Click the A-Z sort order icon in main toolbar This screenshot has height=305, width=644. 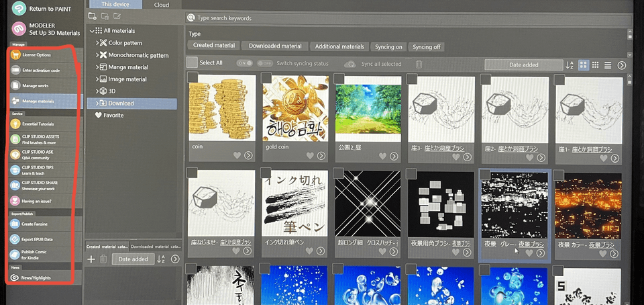pos(570,65)
